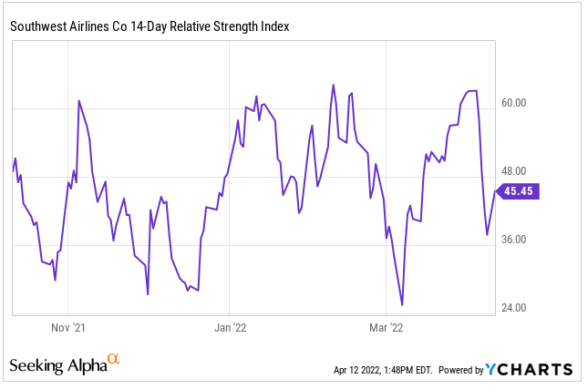Image resolution: width=588 pixels, height=389 pixels.
Task: Open the YCharts logo link
Action: tap(529, 370)
